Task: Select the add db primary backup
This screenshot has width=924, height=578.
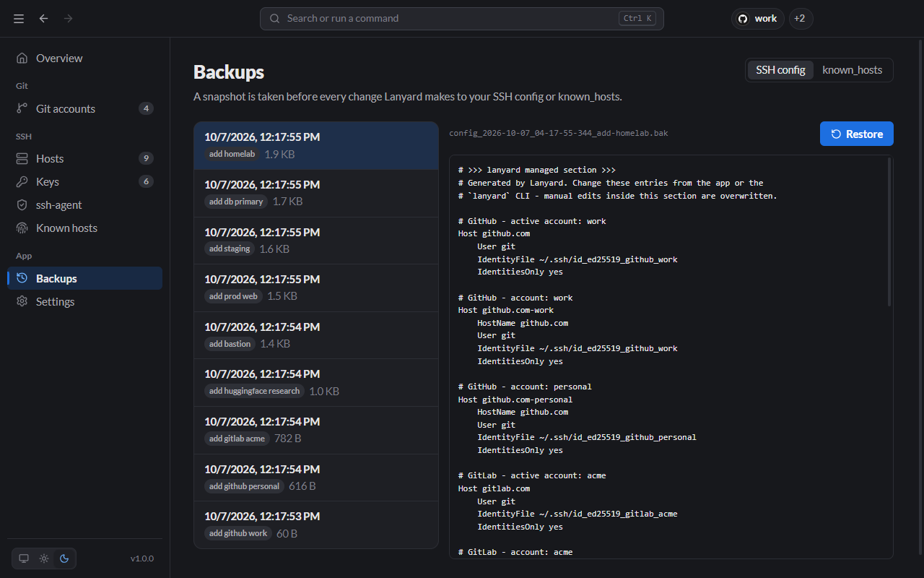Action: (x=316, y=194)
